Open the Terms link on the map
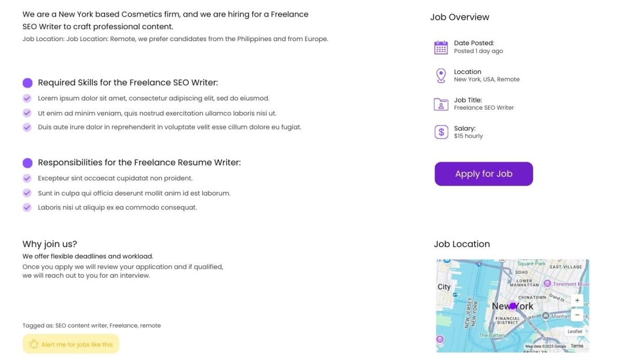 tap(577, 346)
